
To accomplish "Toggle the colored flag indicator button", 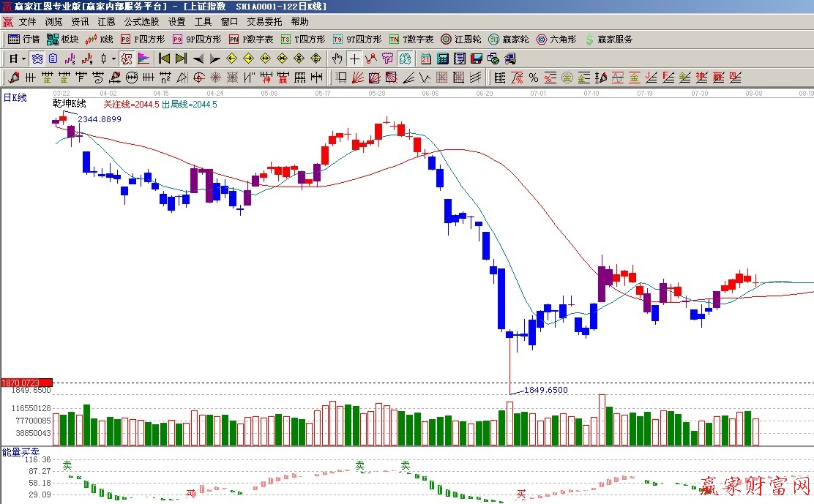I will coord(143,59).
